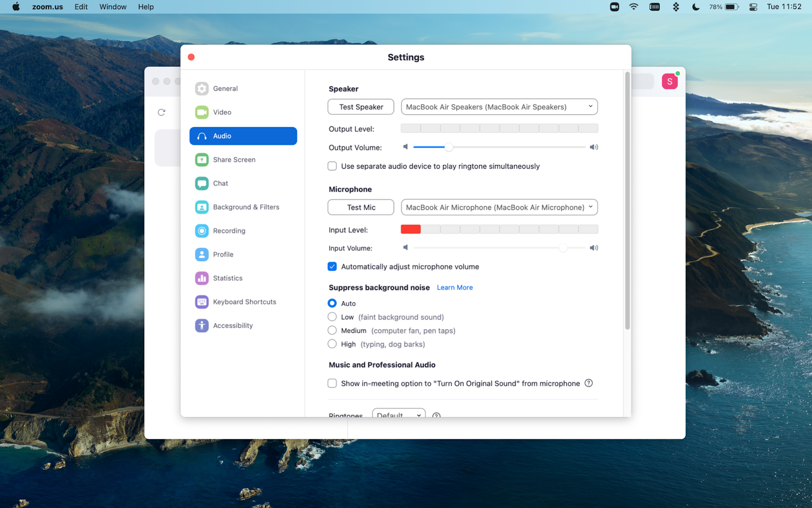Click the Do Not Disturb moon icon
The width and height of the screenshot is (812, 508).
[696, 7]
